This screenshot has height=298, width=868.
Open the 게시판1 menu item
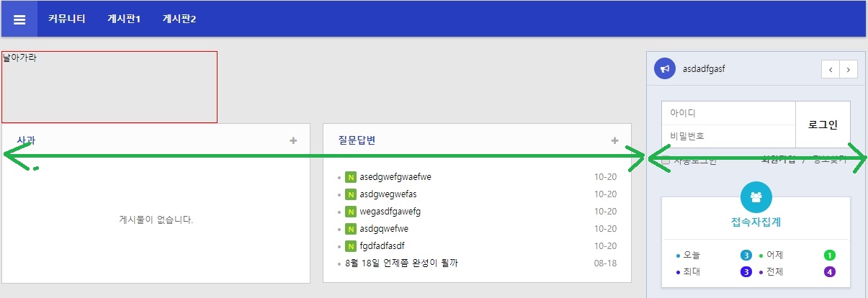coord(124,19)
